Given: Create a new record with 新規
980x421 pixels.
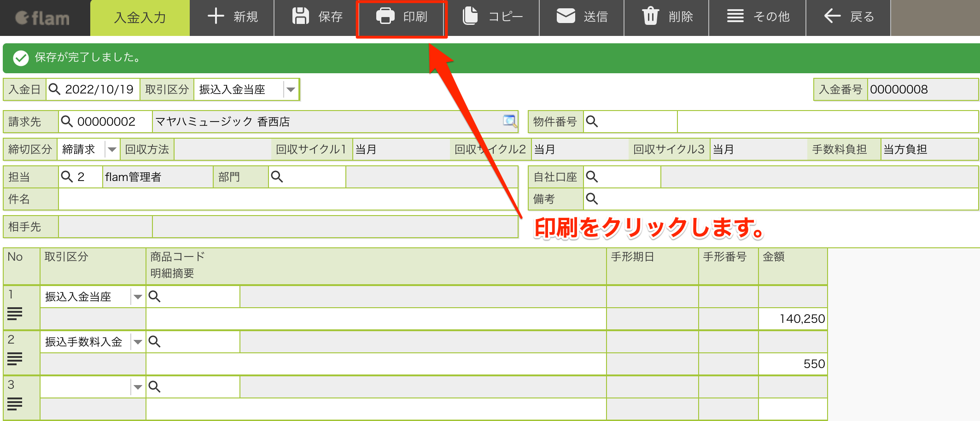Looking at the screenshot, I should tap(232, 17).
